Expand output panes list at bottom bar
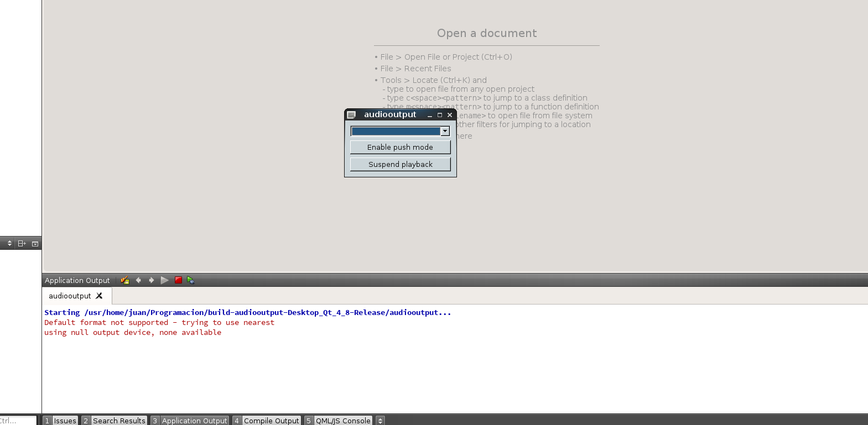The height and width of the screenshot is (425, 868). pos(380,421)
